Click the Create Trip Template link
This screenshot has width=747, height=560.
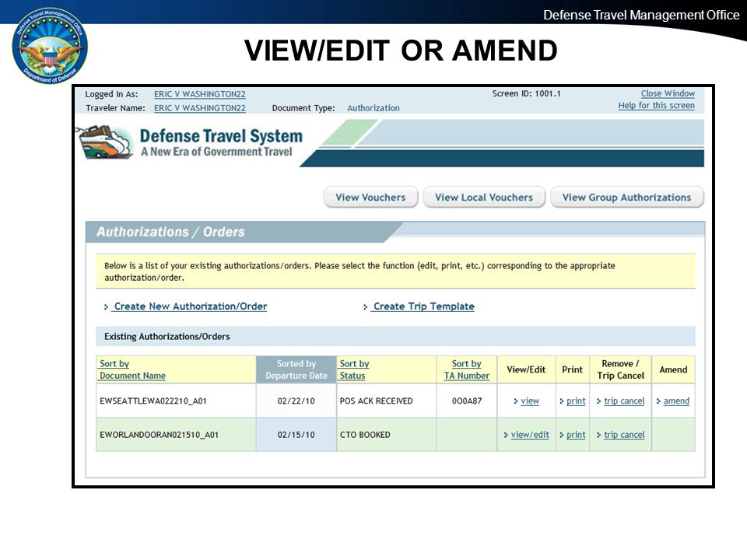click(423, 306)
